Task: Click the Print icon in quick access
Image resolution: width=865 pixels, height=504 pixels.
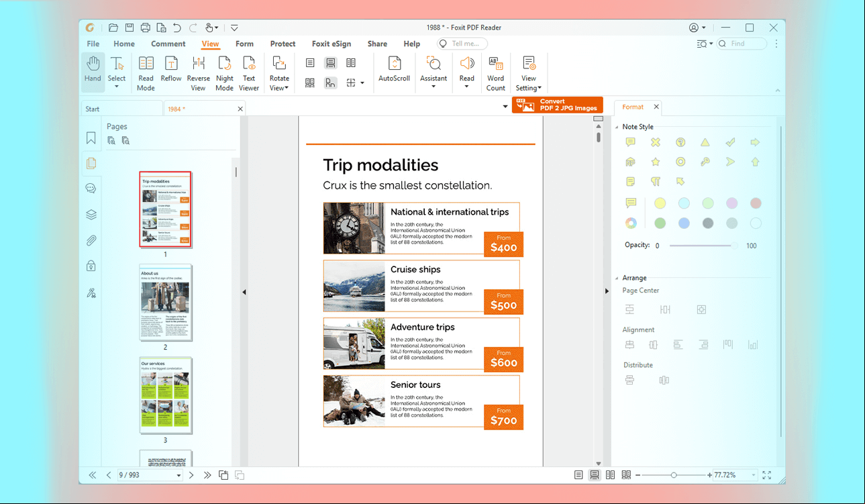Action: (x=146, y=28)
